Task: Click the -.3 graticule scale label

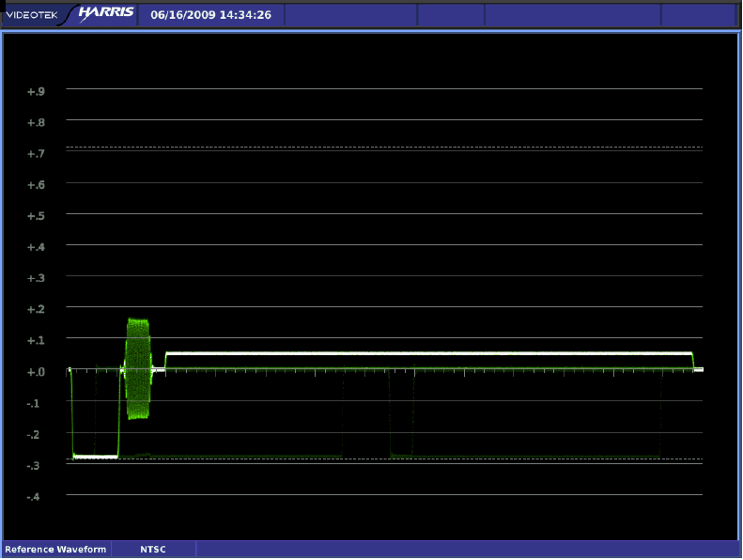Action: [36, 465]
